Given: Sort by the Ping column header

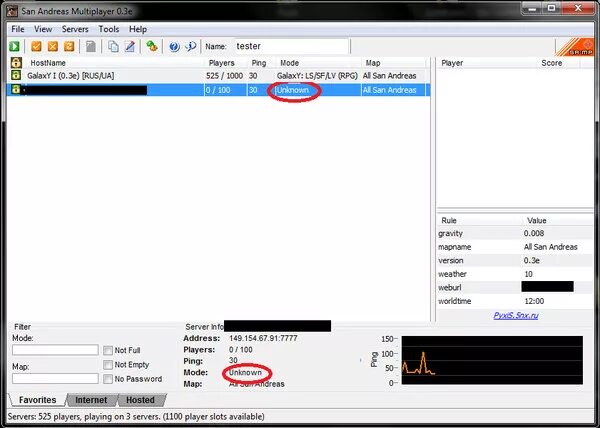Looking at the screenshot, I should click(262, 63).
